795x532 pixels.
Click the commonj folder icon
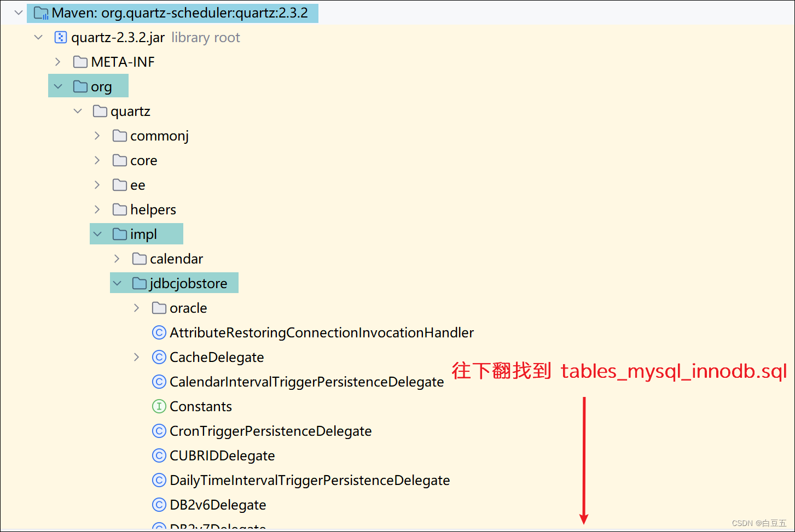(120, 136)
